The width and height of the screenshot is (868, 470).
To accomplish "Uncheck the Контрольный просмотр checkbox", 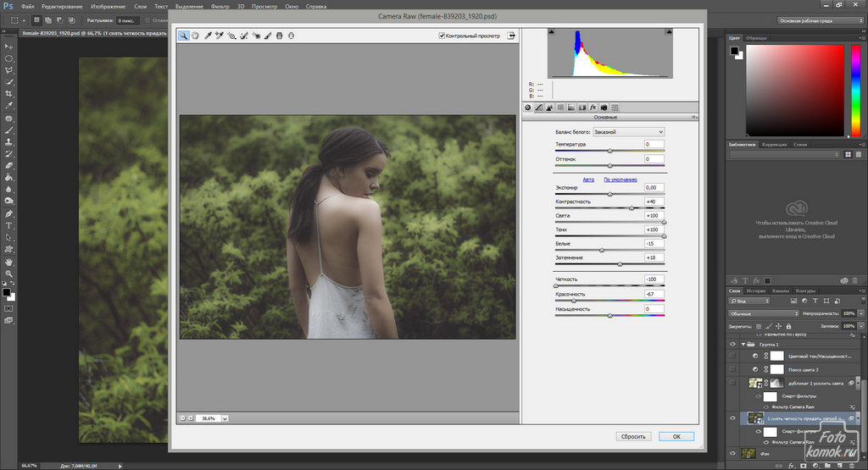I will [442, 36].
